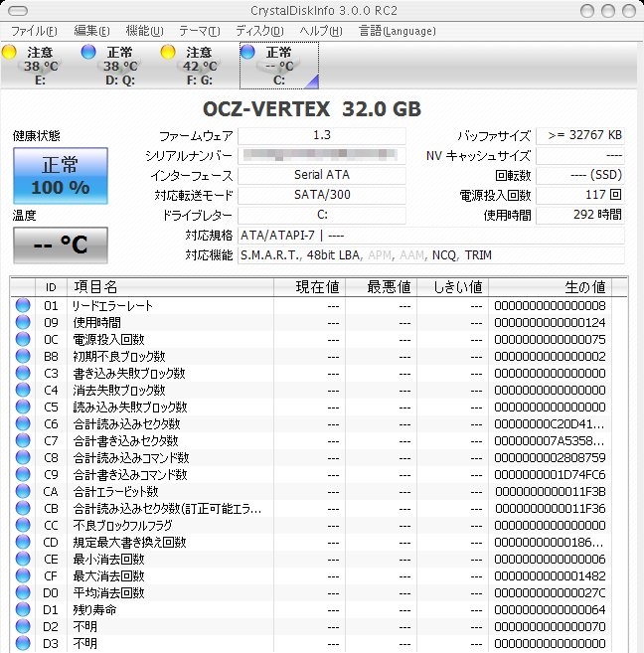Click the transfer mode field SATA/300

click(x=322, y=195)
